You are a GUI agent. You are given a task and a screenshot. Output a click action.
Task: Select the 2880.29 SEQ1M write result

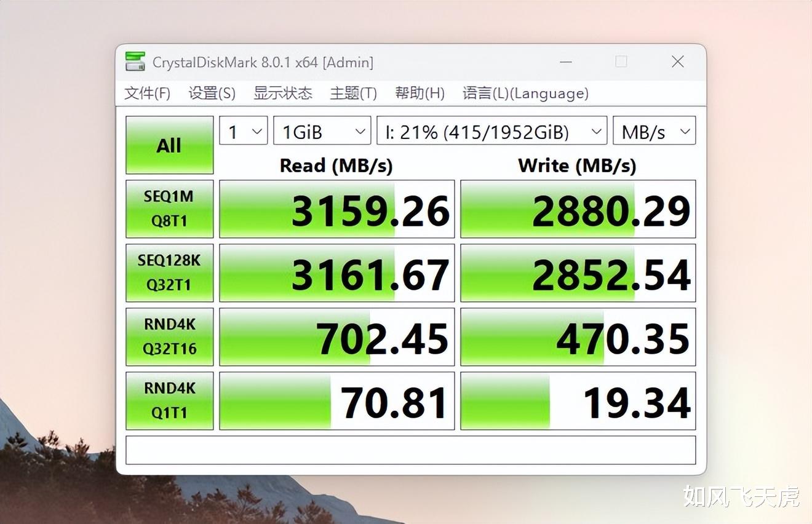[x=578, y=209]
